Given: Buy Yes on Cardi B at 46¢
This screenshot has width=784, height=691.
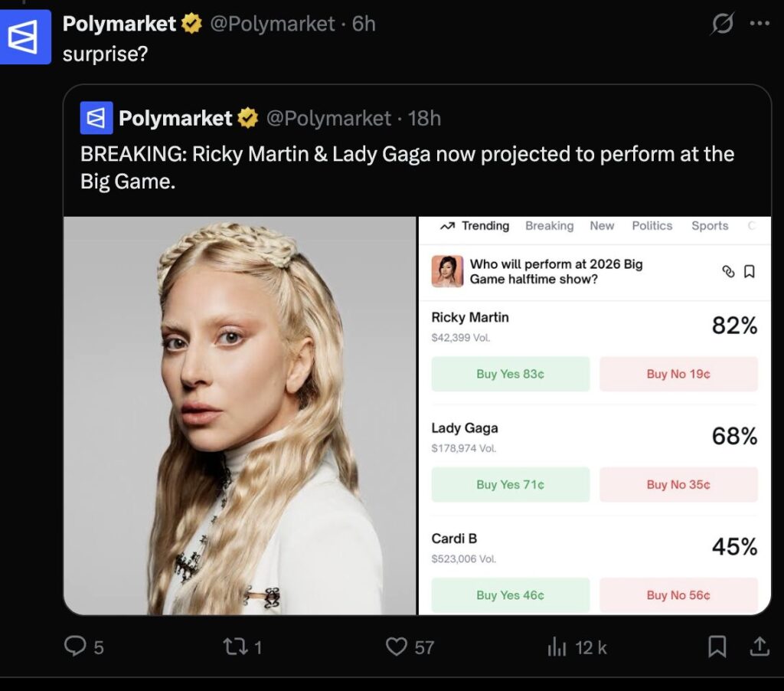Looking at the screenshot, I should [511, 595].
